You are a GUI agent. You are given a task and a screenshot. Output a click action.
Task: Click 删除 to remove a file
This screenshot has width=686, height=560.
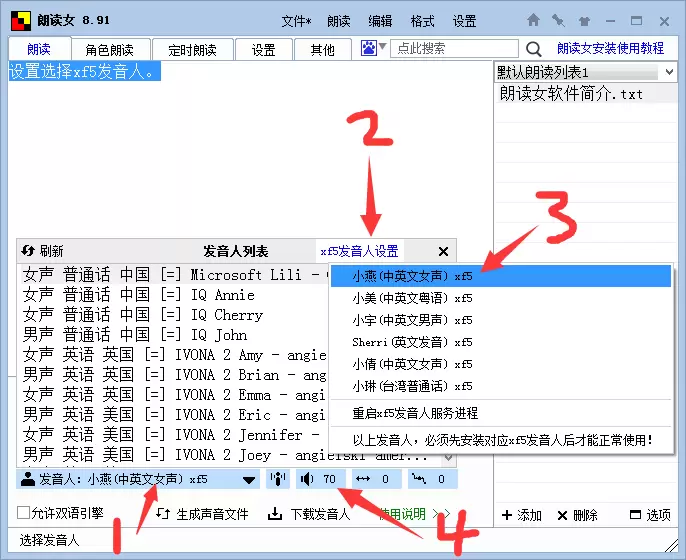(x=578, y=515)
